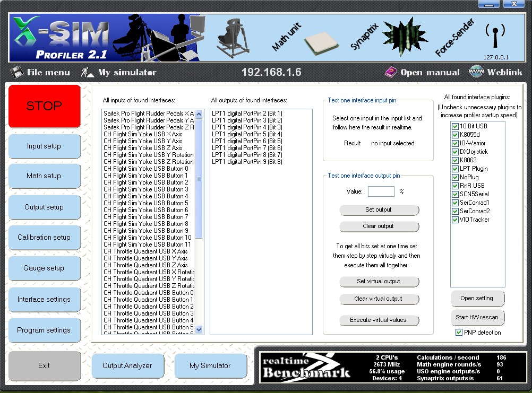Minimize the X-Sim Profiler window

pyautogui.click(x=488, y=4)
